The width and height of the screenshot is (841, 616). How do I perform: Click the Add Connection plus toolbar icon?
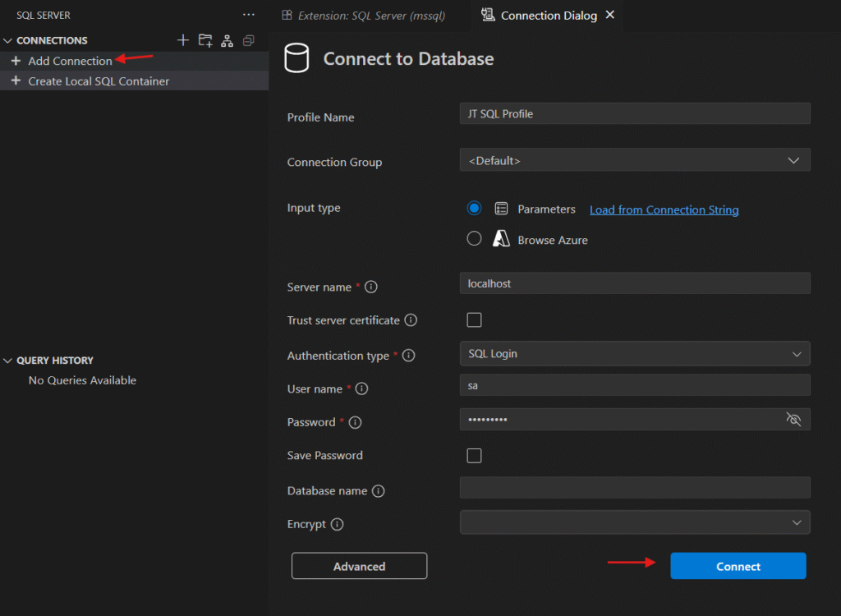183,40
